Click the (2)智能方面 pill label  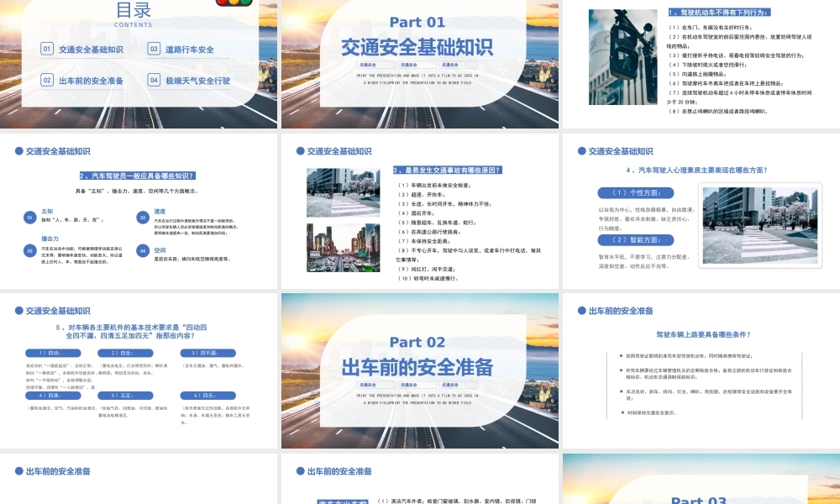click(x=636, y=240)
